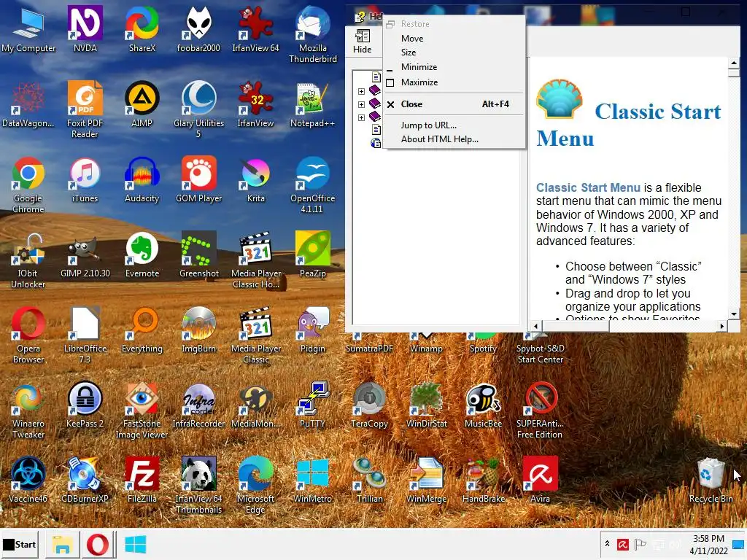
Task: Open Jump to URL... menu item
Action: pos(454,125)
